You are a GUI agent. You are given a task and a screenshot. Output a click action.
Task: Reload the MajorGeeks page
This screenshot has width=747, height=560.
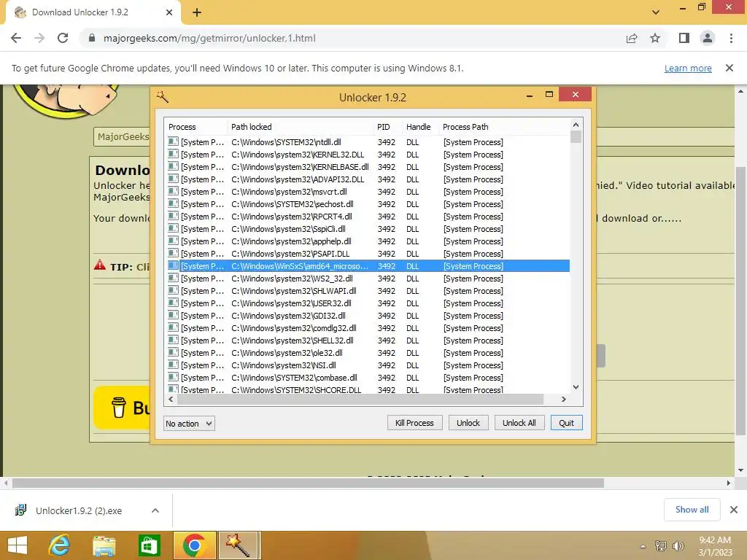(x=63, y=38)
